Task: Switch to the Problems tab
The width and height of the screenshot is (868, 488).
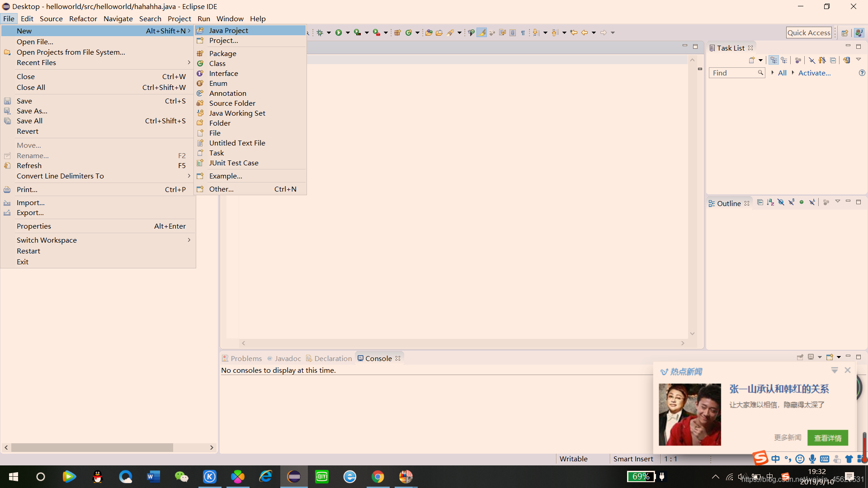Action: 242,358
